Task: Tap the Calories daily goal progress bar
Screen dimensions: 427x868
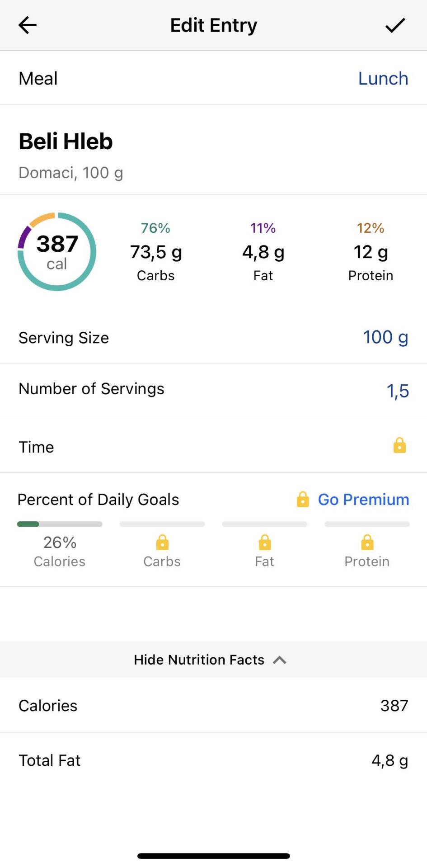Action: [x=60, y=524]
